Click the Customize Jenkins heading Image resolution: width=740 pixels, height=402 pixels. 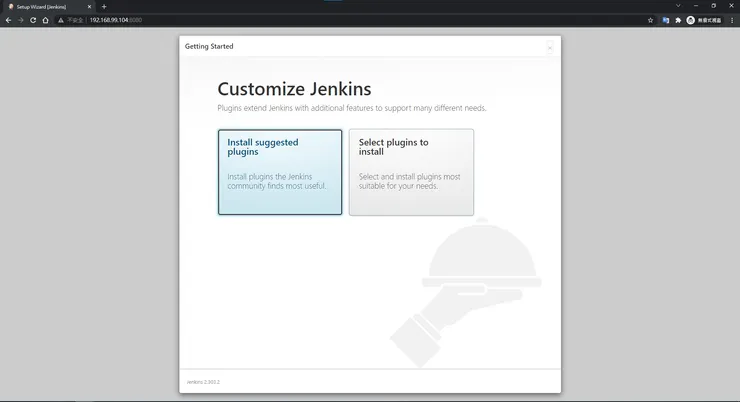[294, 89]
